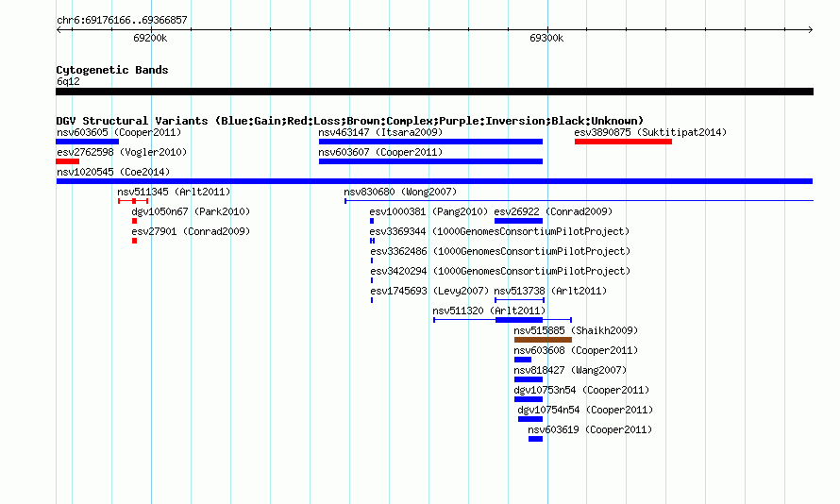Select the blue nsv603605 gain bar
Screen dimensions: 840x504
coord(88,142)
